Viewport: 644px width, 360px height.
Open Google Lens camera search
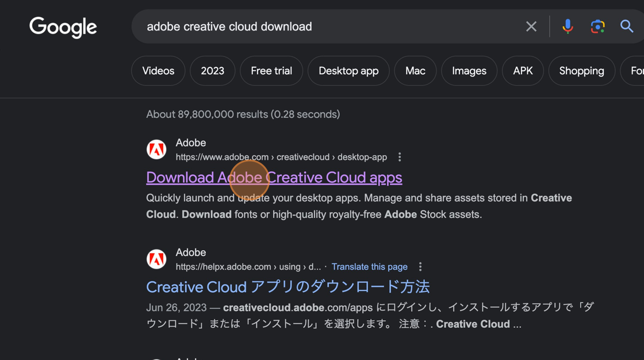pos(597,26)
